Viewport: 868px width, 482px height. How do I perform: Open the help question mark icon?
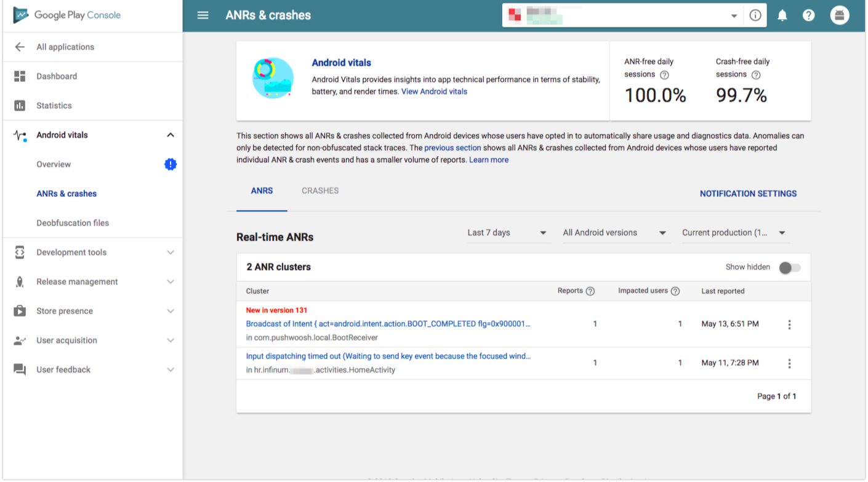point(809,15)
